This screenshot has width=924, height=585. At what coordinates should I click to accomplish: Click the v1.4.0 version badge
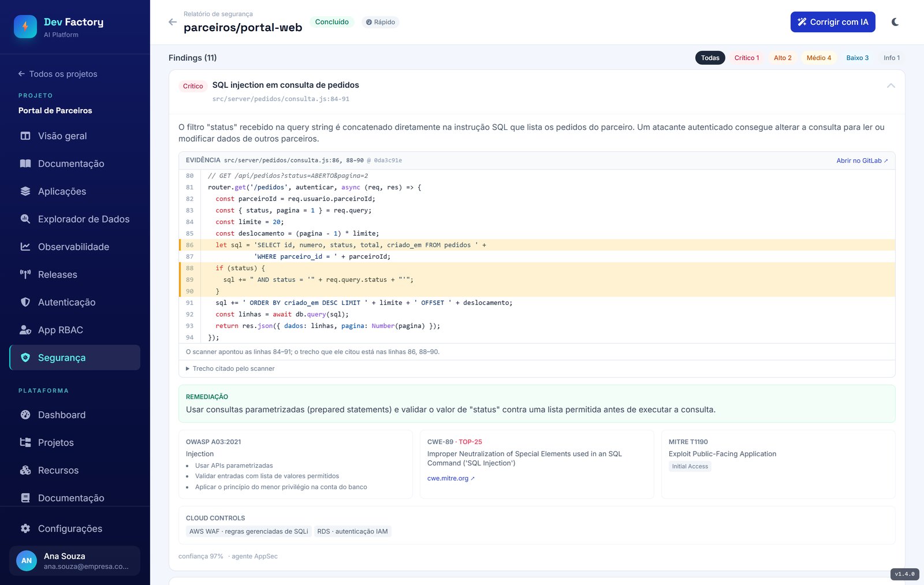pos(905,574)
